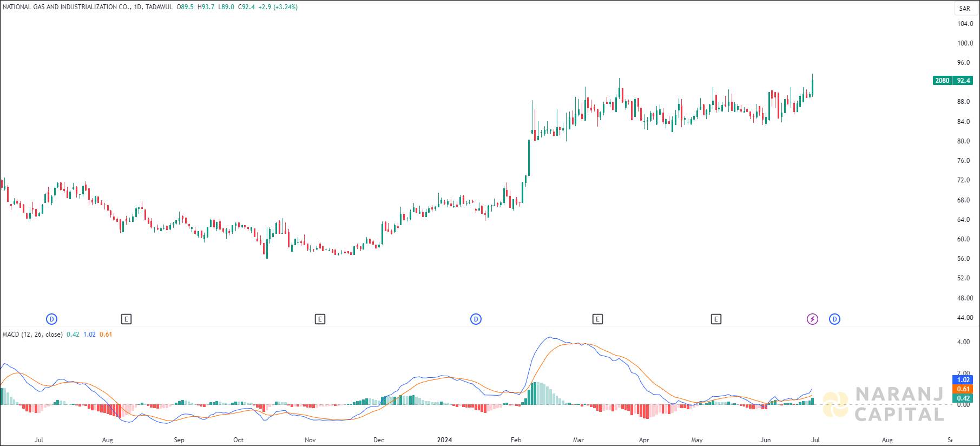Click the 88.0 price scale label
The height and width of the screenshot is (446, 980).
[963, 102]
